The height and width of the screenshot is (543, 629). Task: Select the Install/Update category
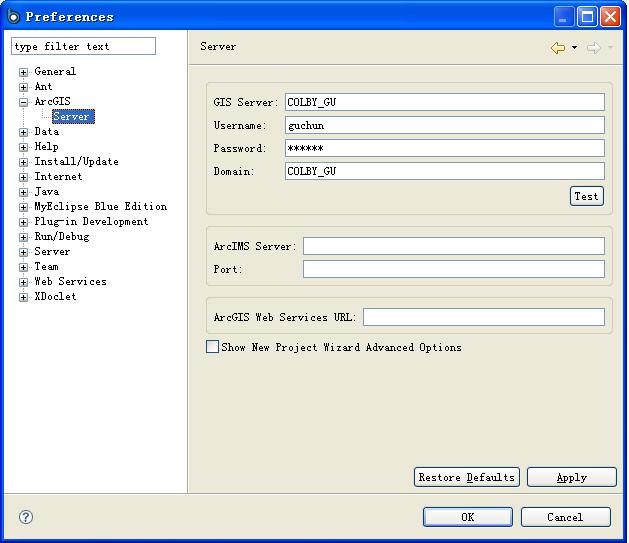click(x=76, y=161)
